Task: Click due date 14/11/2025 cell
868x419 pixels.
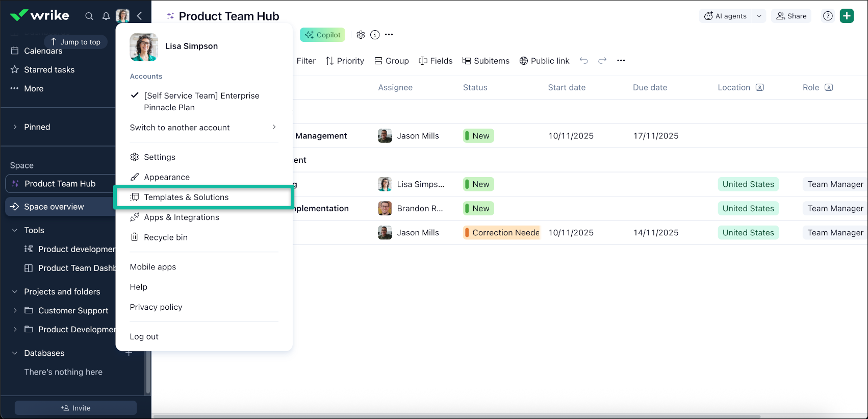Action: tap(656, 233)
